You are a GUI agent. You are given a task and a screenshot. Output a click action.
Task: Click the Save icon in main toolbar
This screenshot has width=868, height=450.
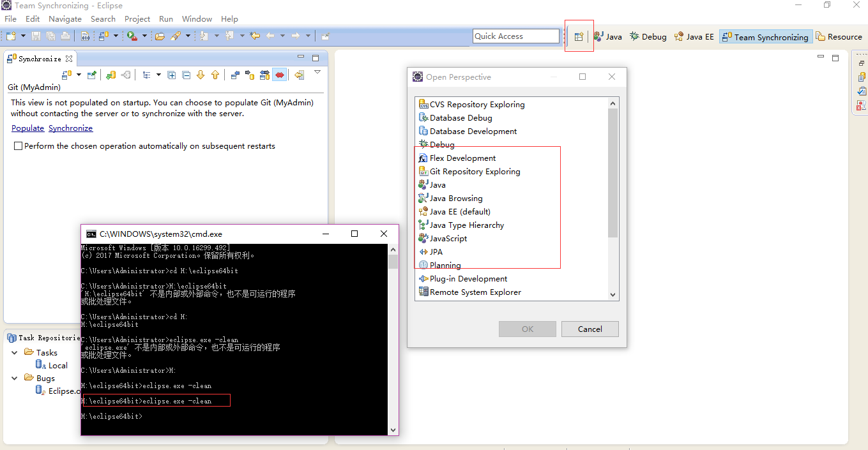tap(36, 36)
